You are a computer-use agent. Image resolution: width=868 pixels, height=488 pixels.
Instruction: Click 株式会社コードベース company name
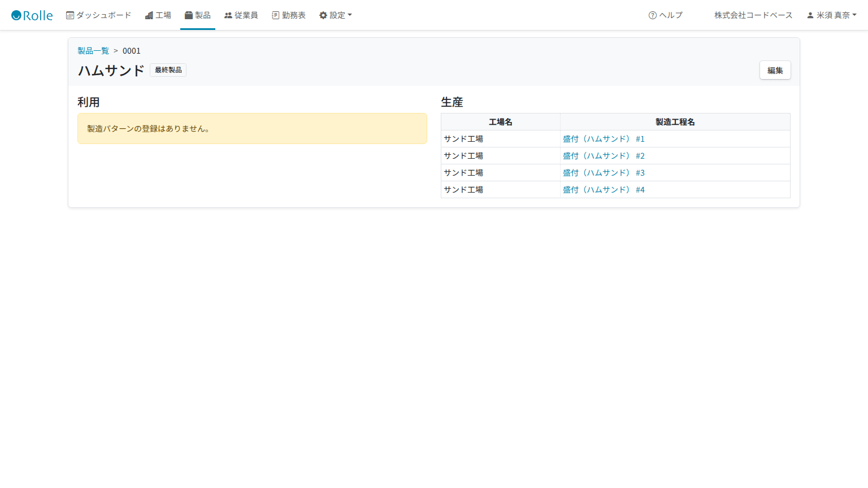tap(753, 15)
